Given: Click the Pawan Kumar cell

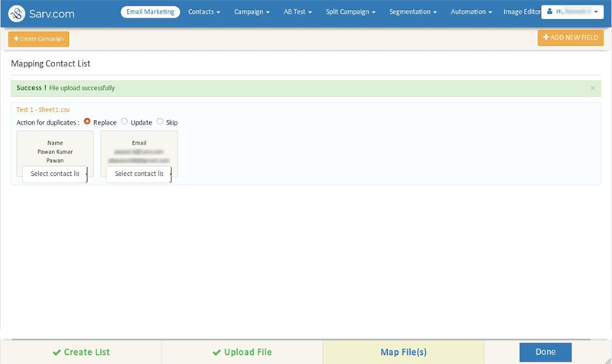Looking at the screenshot, I should [55, 151].
